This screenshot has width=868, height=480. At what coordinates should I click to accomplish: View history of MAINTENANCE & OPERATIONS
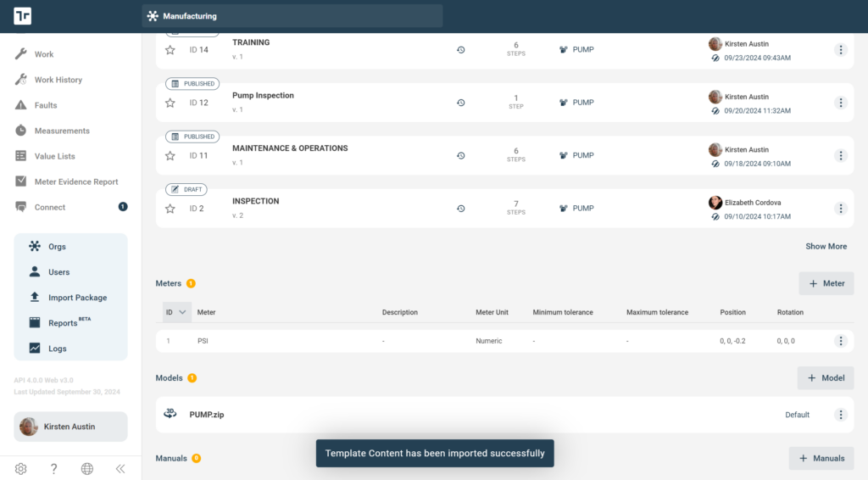point(460,155)
